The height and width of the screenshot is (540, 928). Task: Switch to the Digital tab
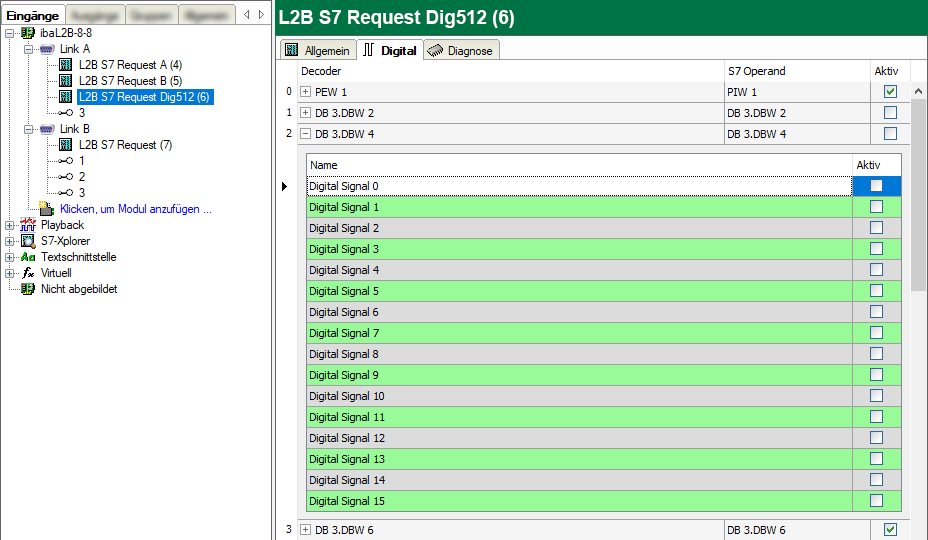pyautogui.click(x=390, y=50)
